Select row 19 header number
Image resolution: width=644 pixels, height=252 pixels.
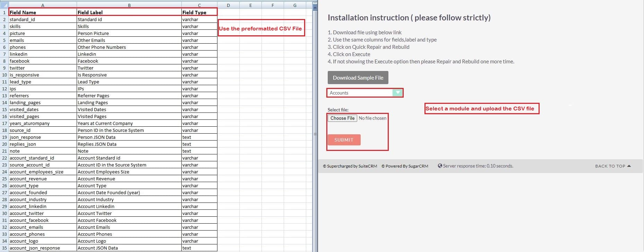(4, 137)
